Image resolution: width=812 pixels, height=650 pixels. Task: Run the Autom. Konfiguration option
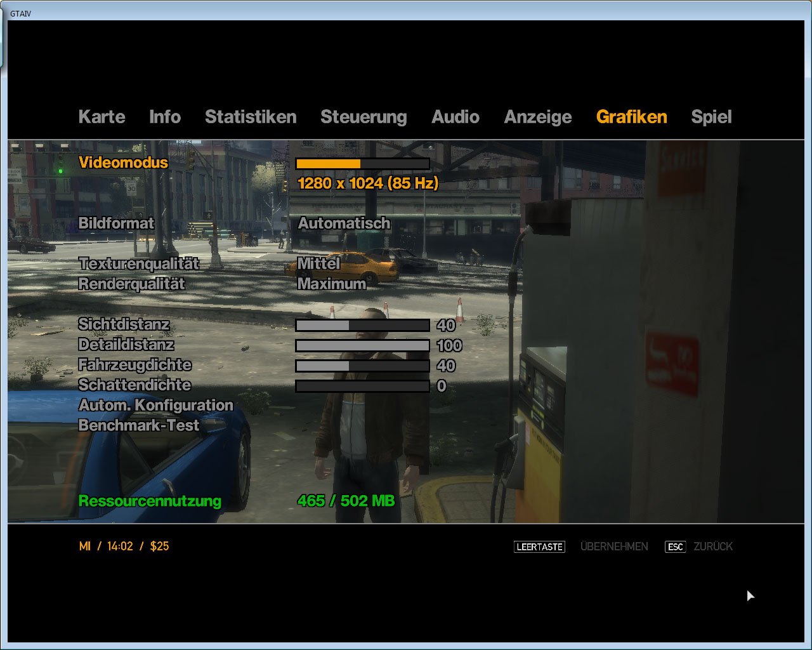point(156,406)
